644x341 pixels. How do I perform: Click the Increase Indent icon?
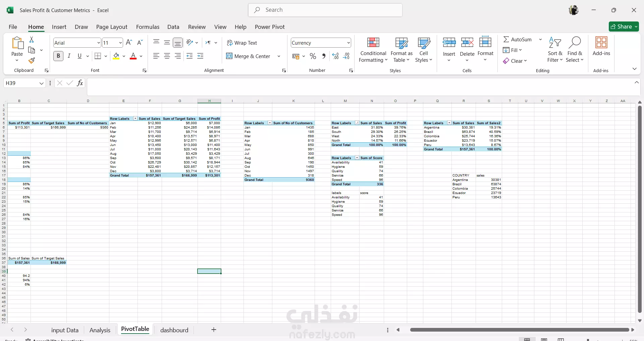tap(200, 56)
